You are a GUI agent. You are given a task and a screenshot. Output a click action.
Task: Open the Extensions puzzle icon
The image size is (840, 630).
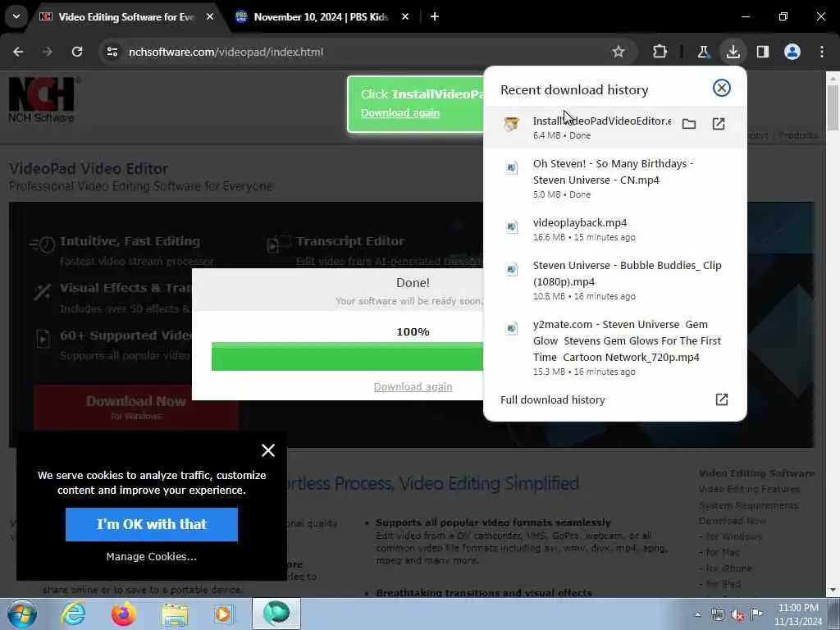coord(660,52)
